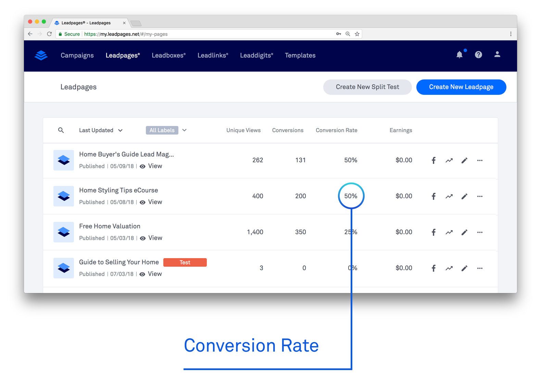Click the Home Buyer's Guide Lead Mag... title
541x392 pixels.
(126, 154)
